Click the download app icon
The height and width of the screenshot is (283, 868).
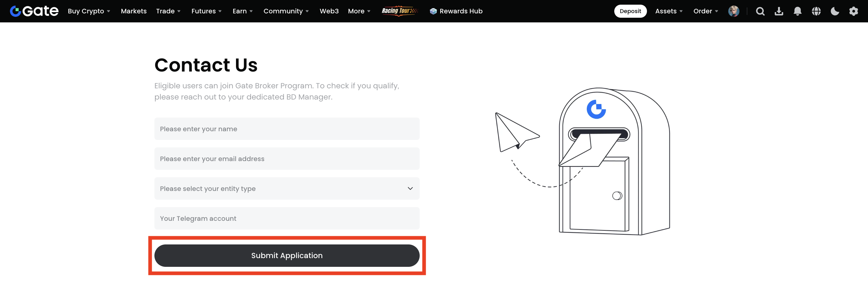[x=779, y=11]
